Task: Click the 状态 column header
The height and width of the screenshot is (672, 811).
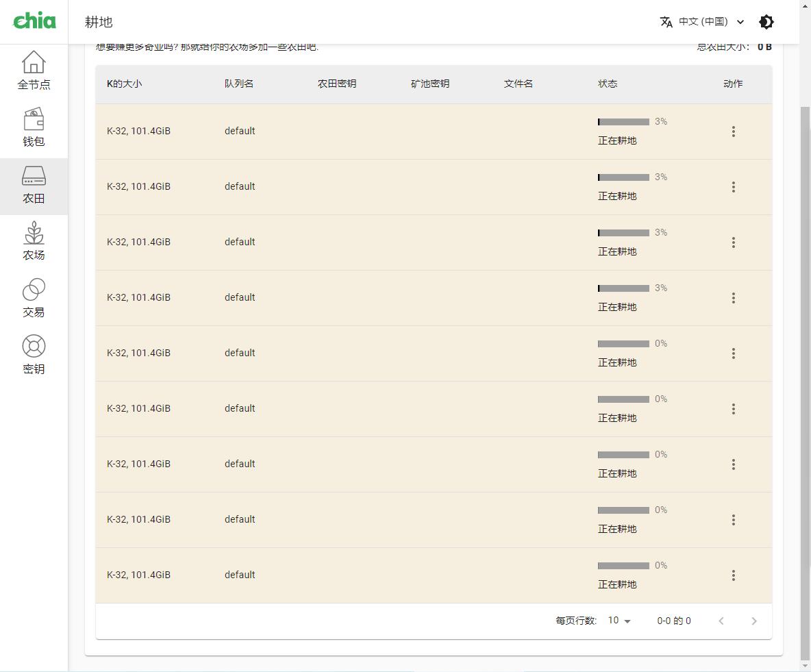Action: (608, 84)
